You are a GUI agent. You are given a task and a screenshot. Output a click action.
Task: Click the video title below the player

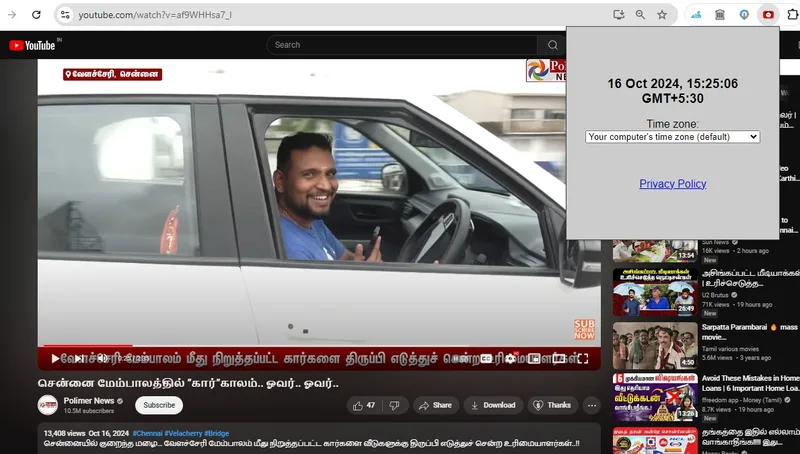188,383
